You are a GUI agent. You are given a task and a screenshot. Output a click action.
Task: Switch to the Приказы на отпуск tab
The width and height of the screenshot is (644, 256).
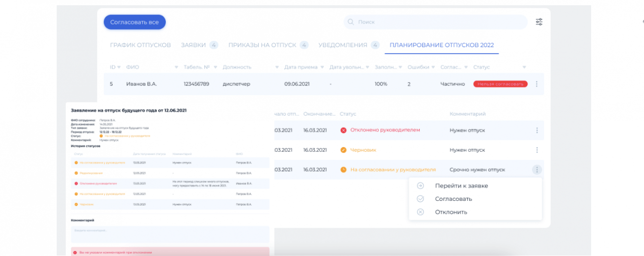pyautogui.click(x=262, y=45)
